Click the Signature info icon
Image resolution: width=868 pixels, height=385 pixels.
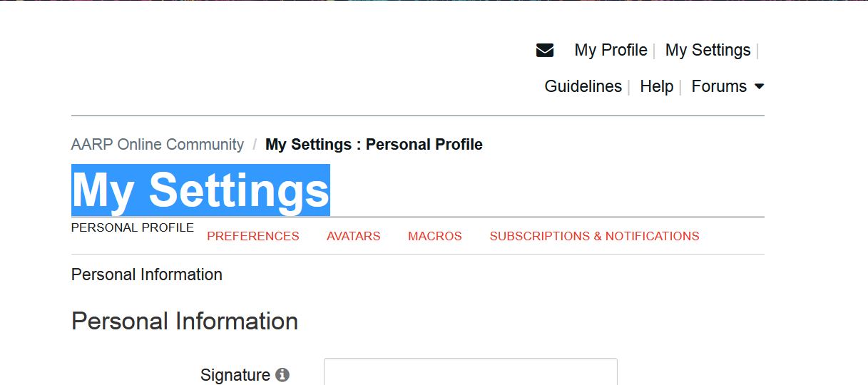(282, 374)
